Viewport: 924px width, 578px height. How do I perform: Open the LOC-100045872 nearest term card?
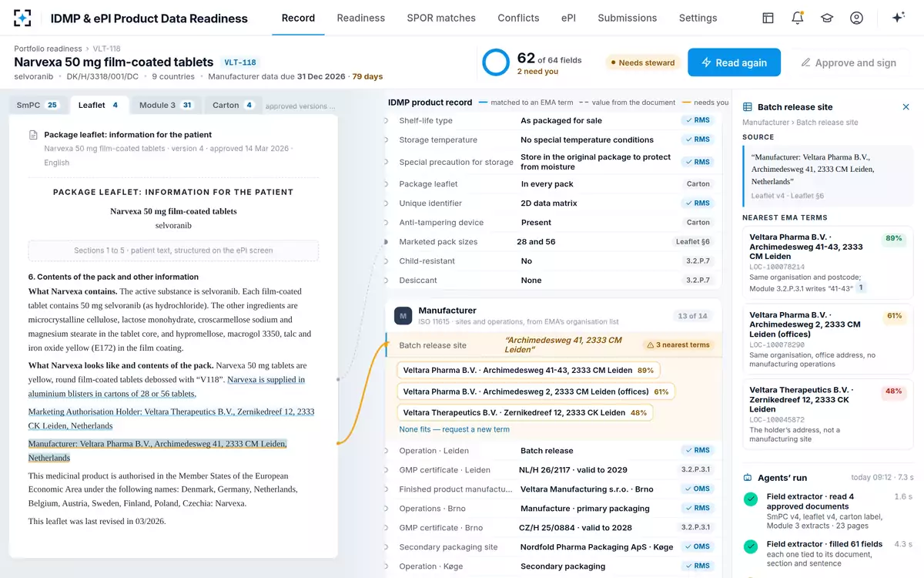pos(828,414)
